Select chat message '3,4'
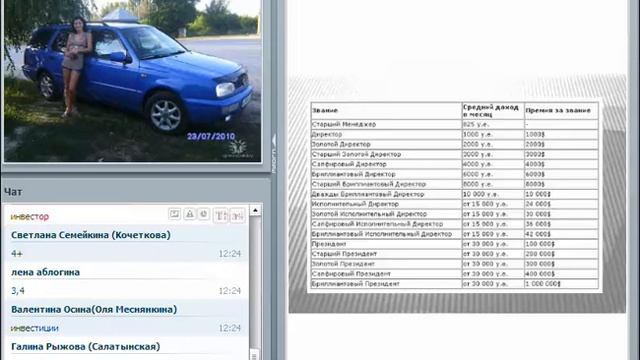640x360 pixels. click(18, 291)
